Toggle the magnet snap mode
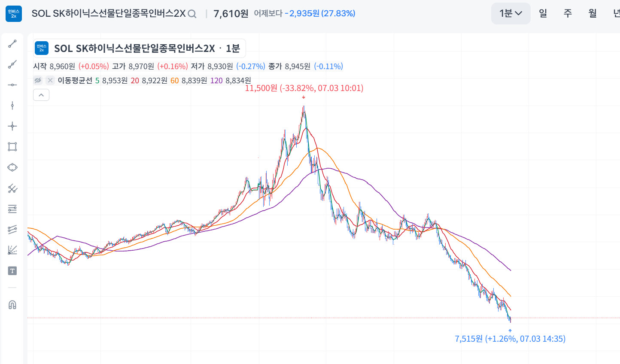 (12, 305)
